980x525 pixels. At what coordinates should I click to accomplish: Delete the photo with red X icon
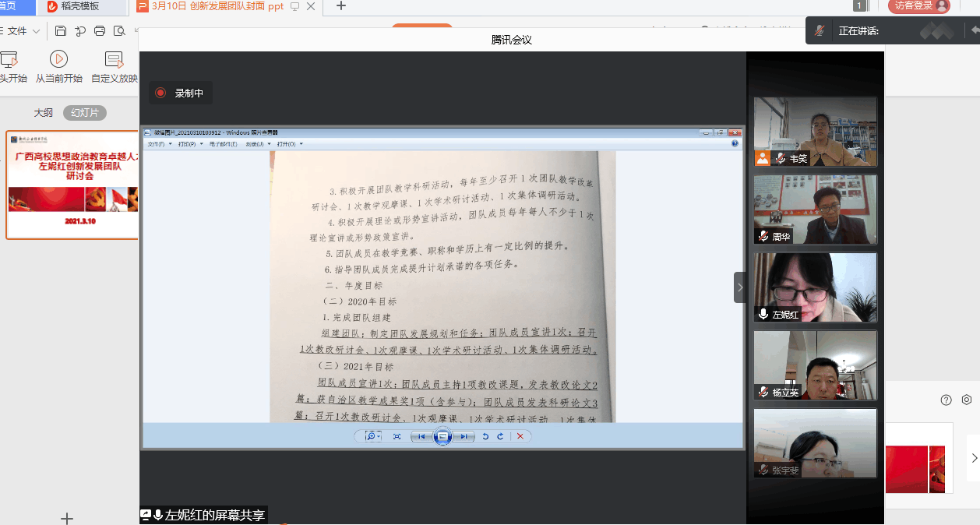point(520,437)
